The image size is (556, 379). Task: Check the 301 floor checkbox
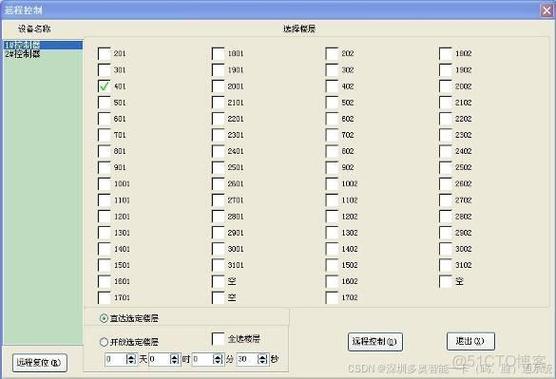pyautogui.click(x=104, y=70)
